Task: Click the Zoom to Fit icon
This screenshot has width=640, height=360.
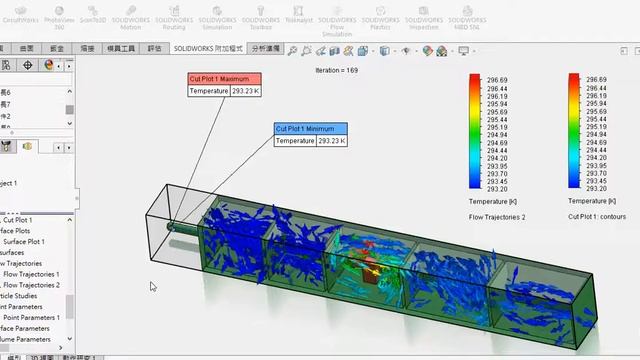Action: (x=292, y=51)
